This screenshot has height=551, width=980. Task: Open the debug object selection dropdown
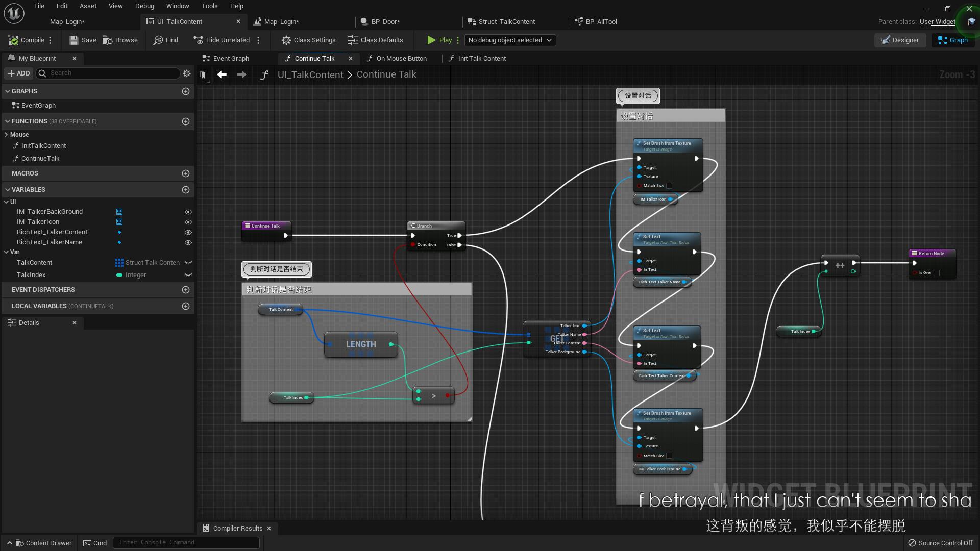coord(510,40)
